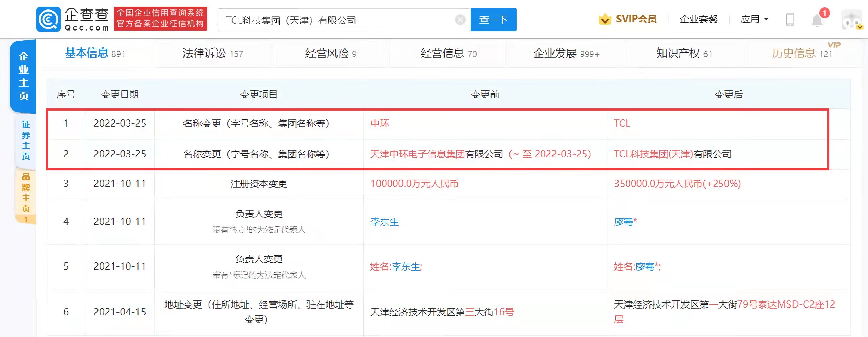Viewport: 868px width, 337px height.
Task: Open the mobile phone app icon
Action: (x=790, y=20)
